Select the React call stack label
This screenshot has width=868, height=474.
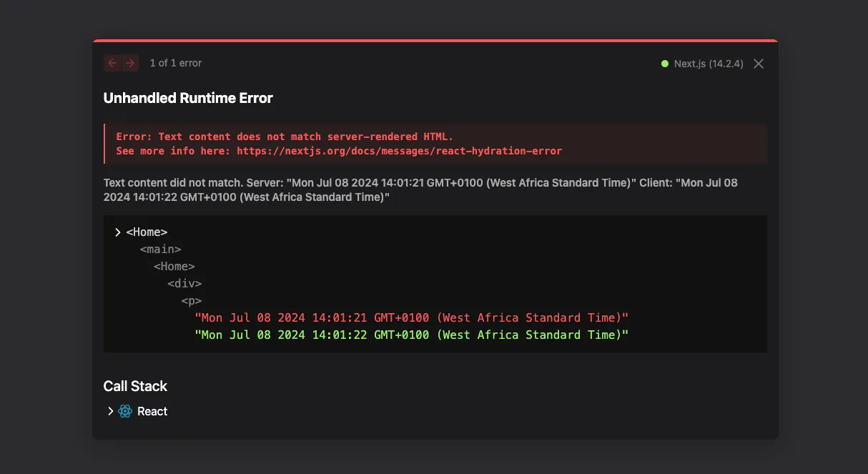click(152, 411)
